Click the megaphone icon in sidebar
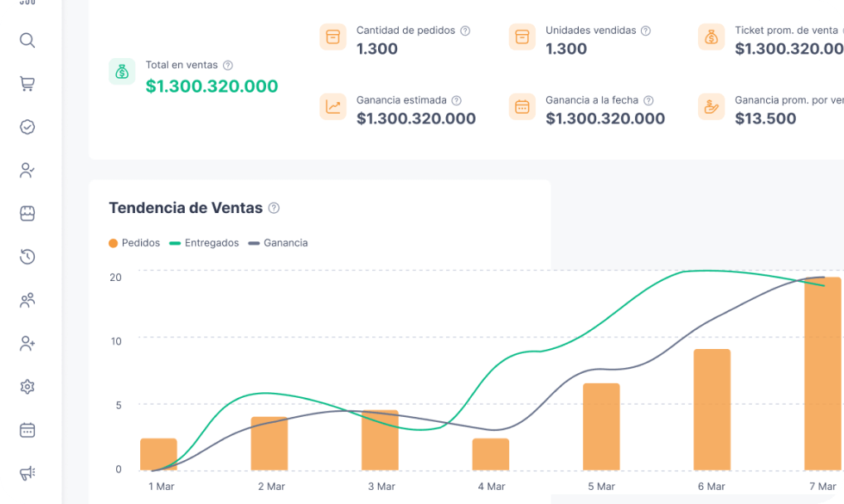Screen dimensions: 844x504 (x=27, y=473)
